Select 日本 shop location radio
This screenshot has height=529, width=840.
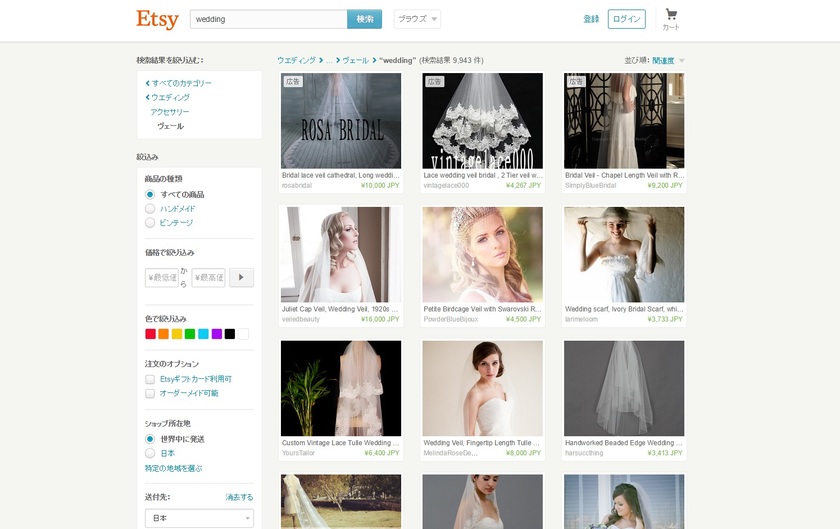click(x=150, y=453)
